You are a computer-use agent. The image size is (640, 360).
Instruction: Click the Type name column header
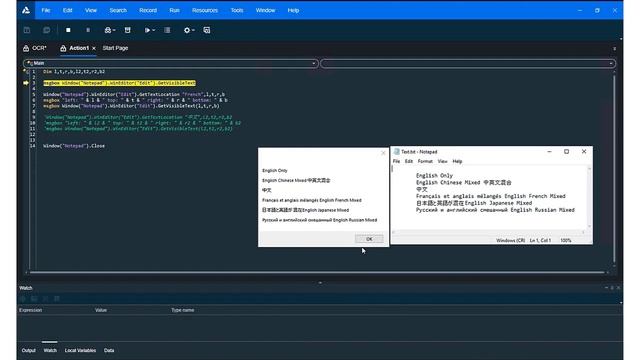click(182, 310)
